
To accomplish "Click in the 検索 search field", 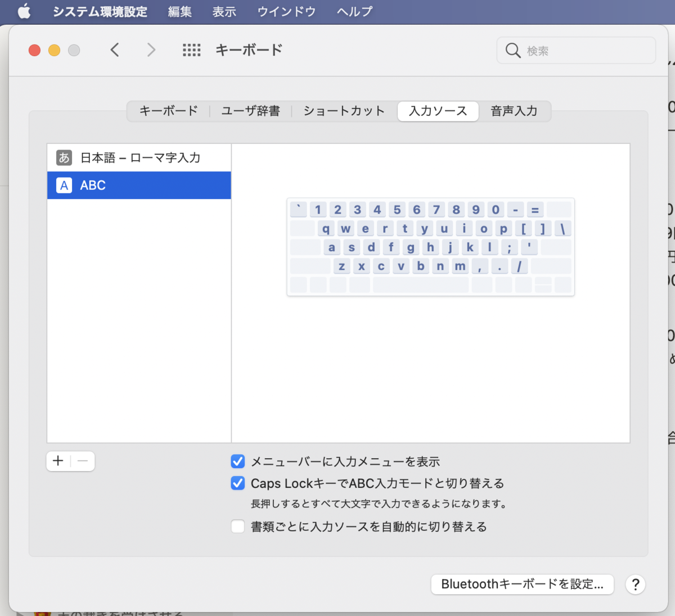I will tap(576, 51).
